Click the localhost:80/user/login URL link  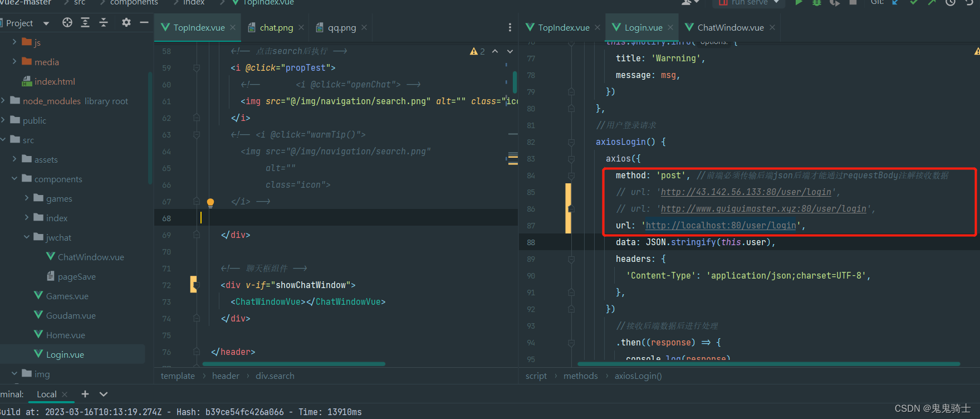point(721,226)
